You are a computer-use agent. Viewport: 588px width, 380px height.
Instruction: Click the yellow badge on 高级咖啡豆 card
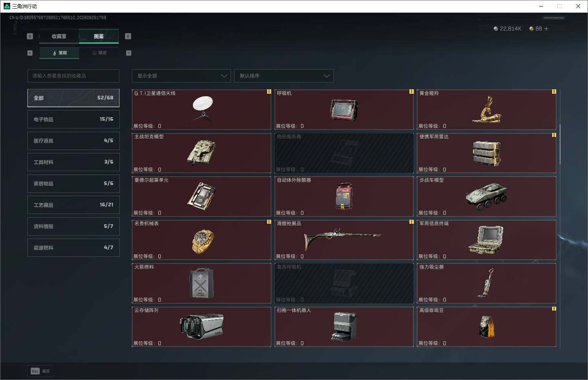pos(554,309)
